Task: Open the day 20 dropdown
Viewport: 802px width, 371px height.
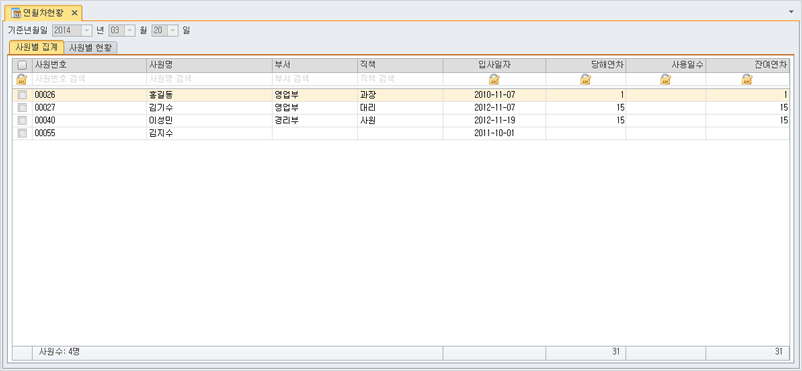Action: coord(173,31)
